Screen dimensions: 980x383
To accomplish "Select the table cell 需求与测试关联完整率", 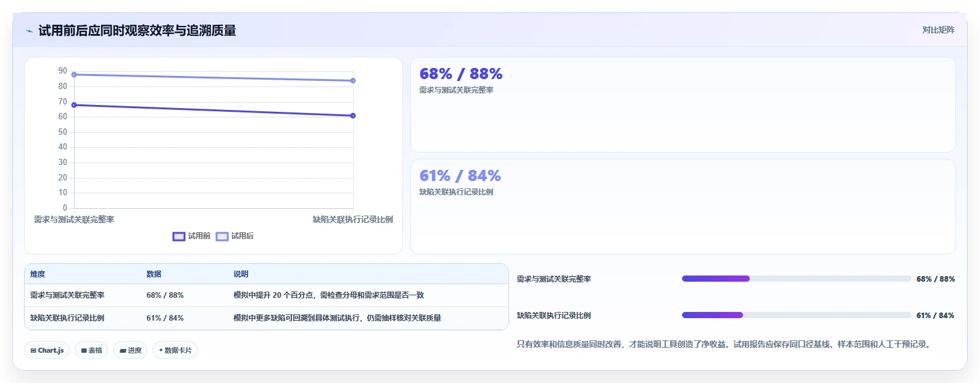I will (x=67, y=295).
